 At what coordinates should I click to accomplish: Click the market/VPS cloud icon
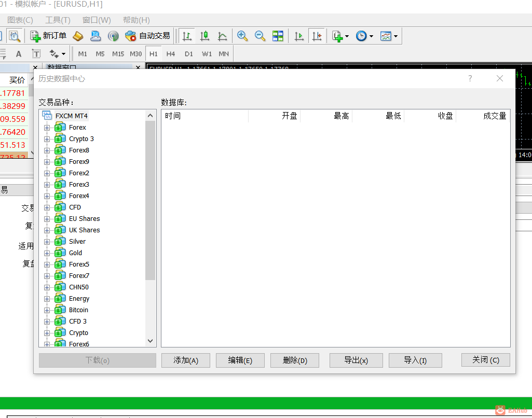pyautogui.click(x=96, y=36)
